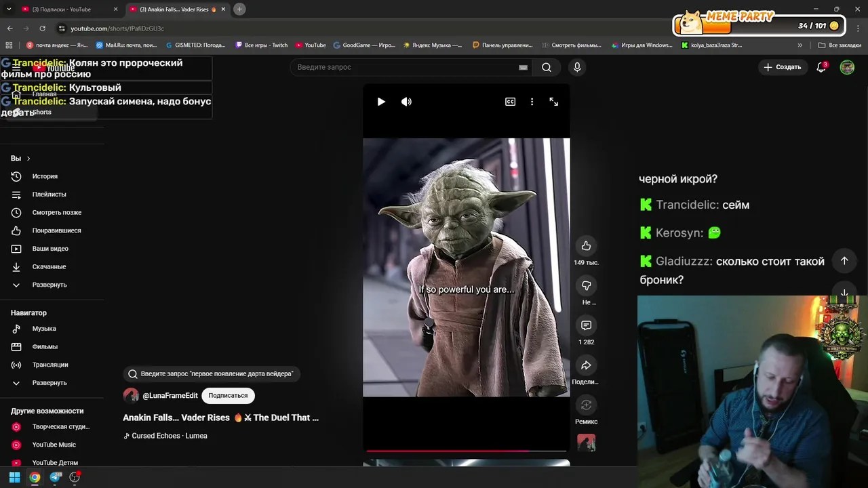This screenshot has width=868, height=488.
Task: Reload the page
Action: click(42, 28)
